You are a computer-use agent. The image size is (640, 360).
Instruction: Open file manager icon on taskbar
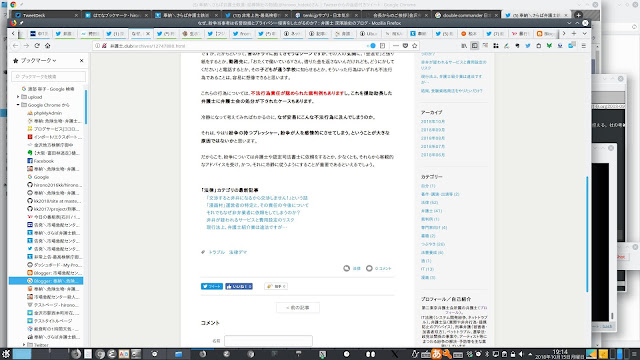[x=178, y=354]
